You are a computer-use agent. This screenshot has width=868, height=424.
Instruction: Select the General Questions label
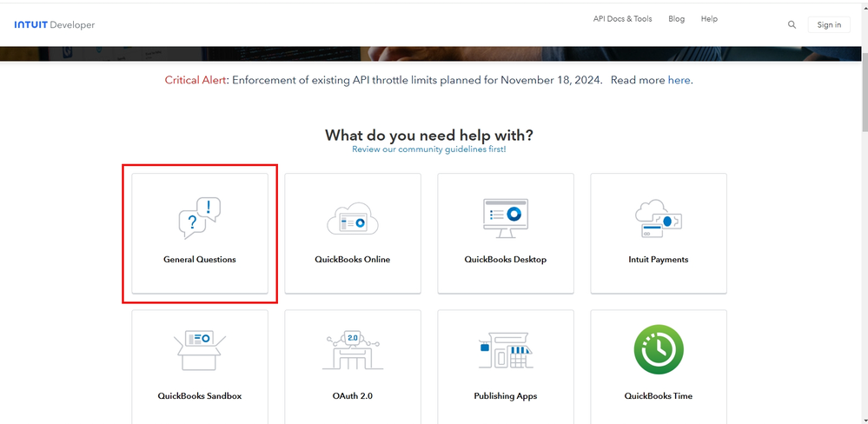click(x=199, y=259)
